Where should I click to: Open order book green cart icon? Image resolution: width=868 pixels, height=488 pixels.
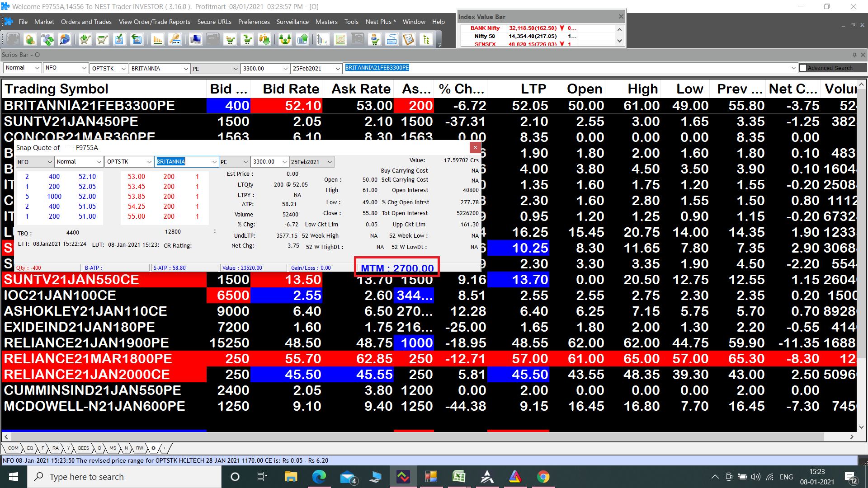(231, 40)
